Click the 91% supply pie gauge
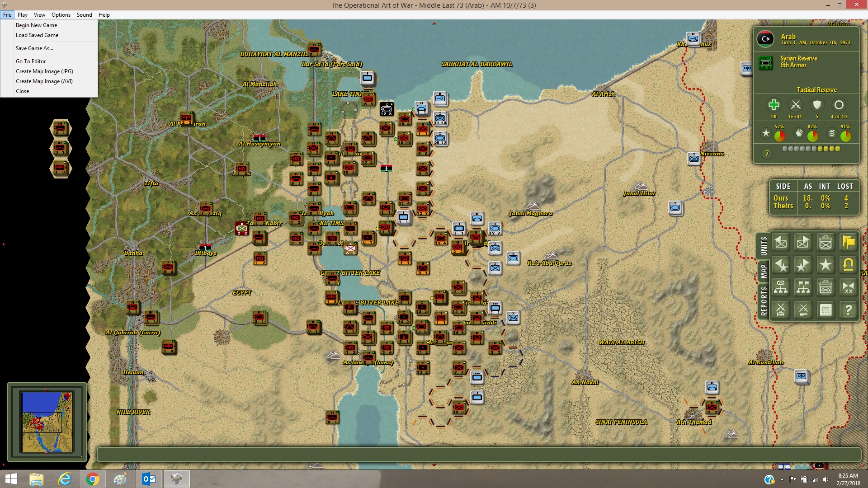The height and width of the screenshot is (488, 868). (845, 136)
